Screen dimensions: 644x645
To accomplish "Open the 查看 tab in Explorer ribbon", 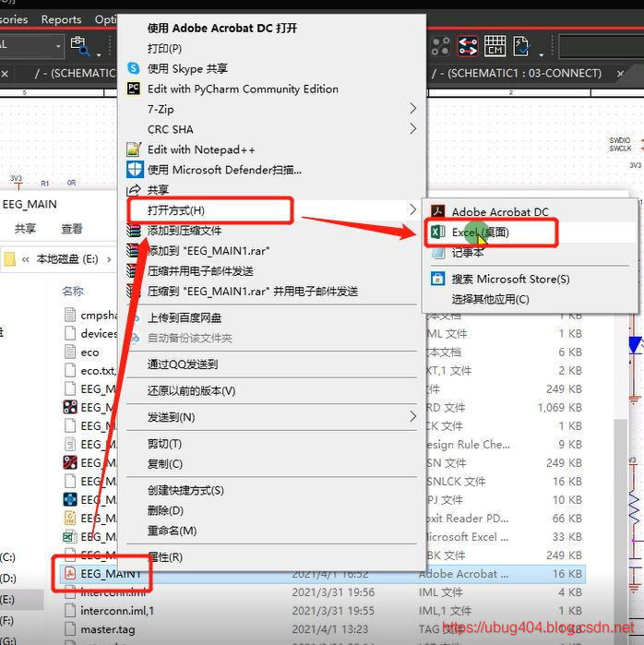I will click(x=72, y=228).
